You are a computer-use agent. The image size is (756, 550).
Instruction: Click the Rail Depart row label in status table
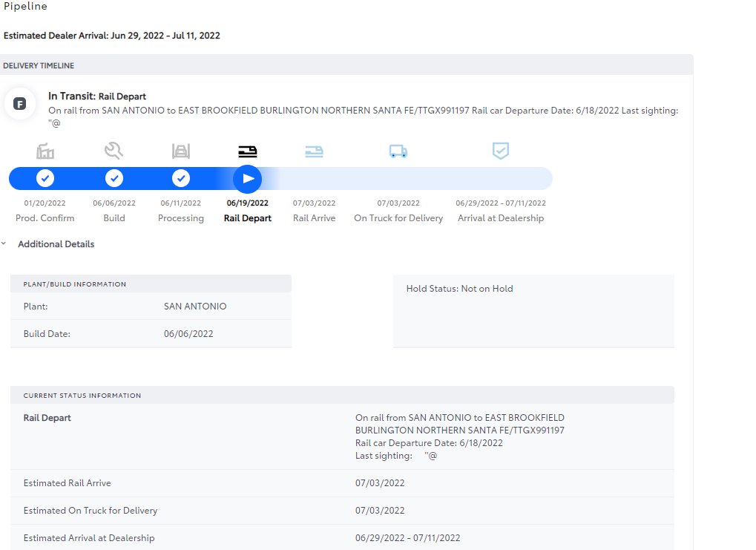point(47,418)
